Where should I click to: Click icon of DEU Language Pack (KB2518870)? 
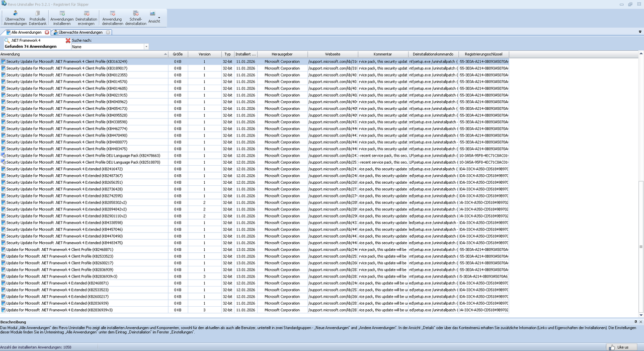[x=3, y=162]
